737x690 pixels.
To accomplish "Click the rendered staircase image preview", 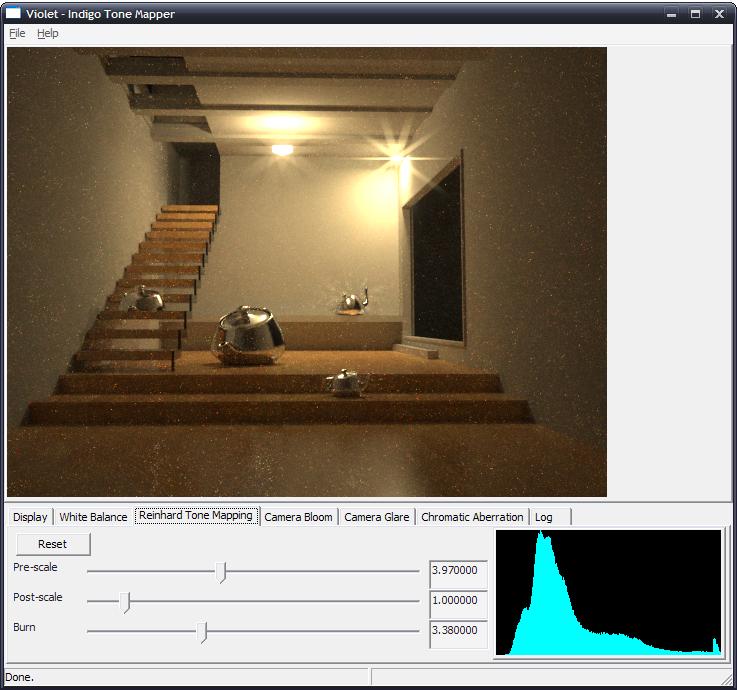I will (306, 272).
